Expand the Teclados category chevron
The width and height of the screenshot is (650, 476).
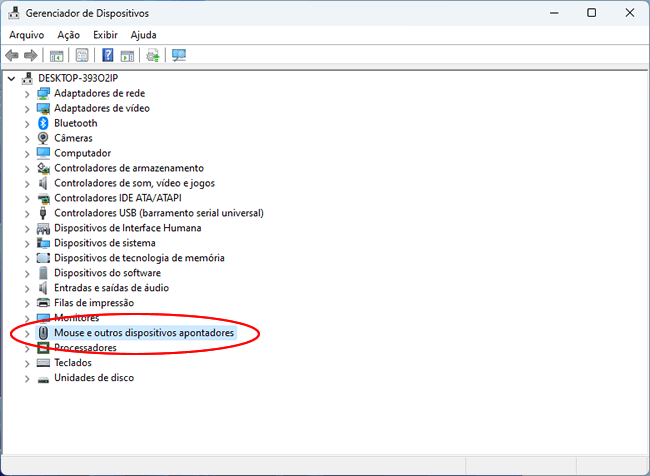click(27, 363)
